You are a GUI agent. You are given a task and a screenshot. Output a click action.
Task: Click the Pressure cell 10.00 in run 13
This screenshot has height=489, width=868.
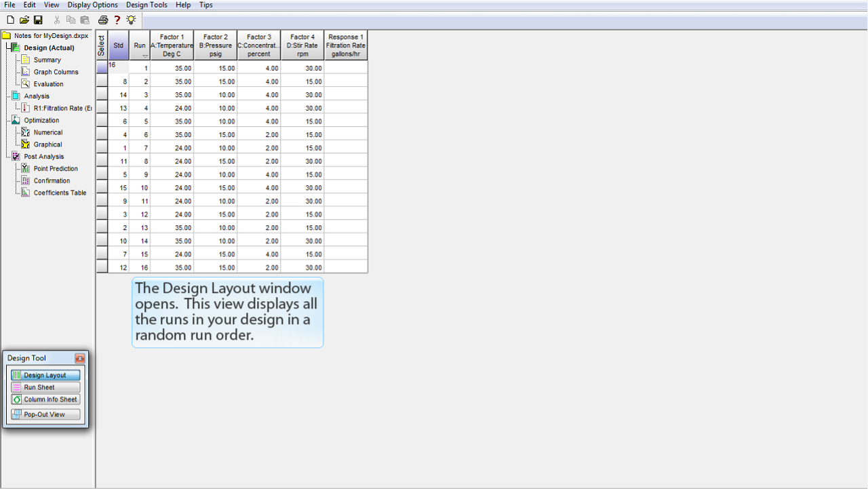tap(216, 227)
